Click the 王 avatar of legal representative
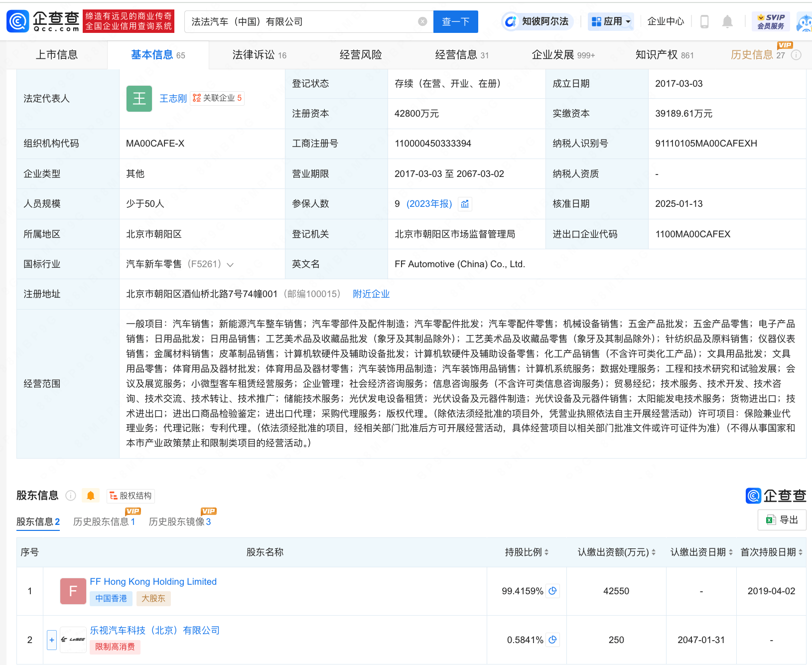The image size is (812, 665). click(x=139, y=99)
